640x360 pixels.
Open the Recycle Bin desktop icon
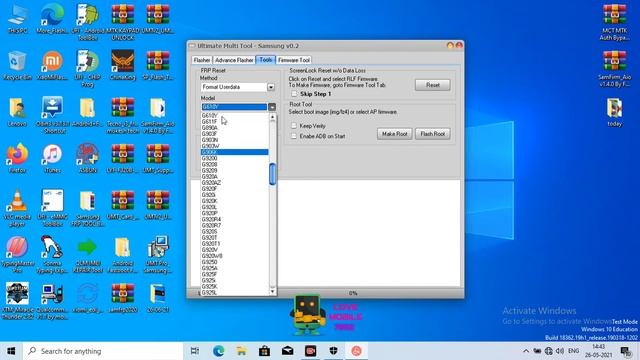pyautogui.click(x=17, y=65)
